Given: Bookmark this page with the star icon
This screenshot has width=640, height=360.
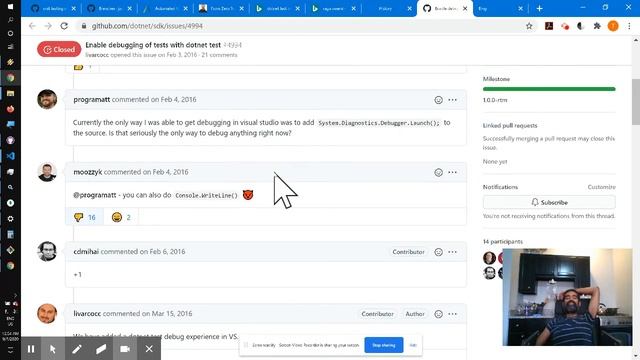Looking at the screenshot, I should click(x=529, y=26).
